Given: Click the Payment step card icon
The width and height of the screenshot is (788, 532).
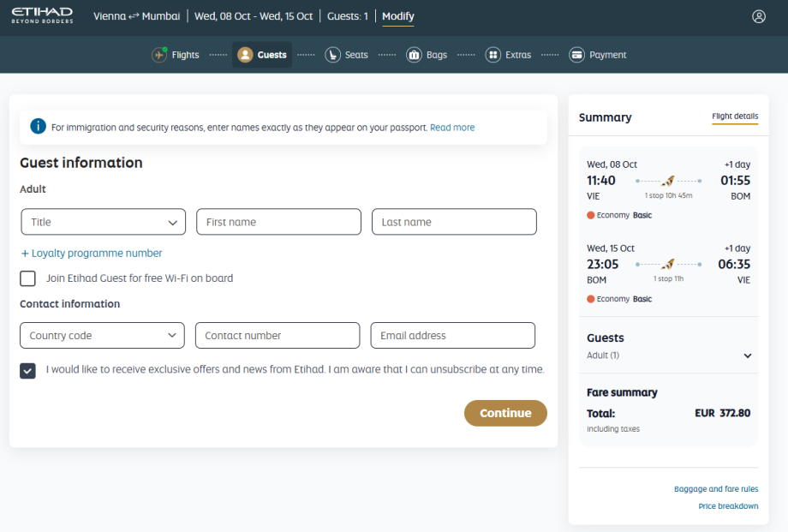Looking at the screenshot, I should tap(576, 55).
